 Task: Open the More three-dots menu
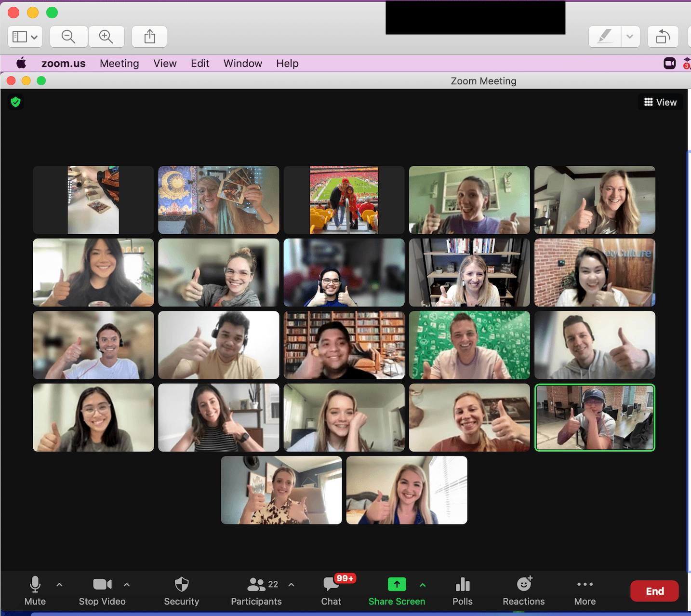coord(585,591)
